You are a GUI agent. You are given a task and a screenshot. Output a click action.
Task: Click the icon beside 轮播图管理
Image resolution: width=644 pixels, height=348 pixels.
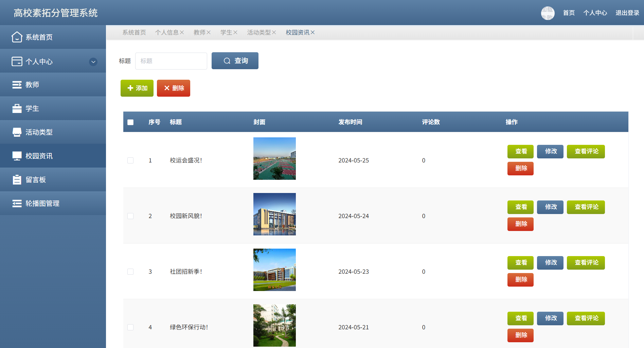17,203
